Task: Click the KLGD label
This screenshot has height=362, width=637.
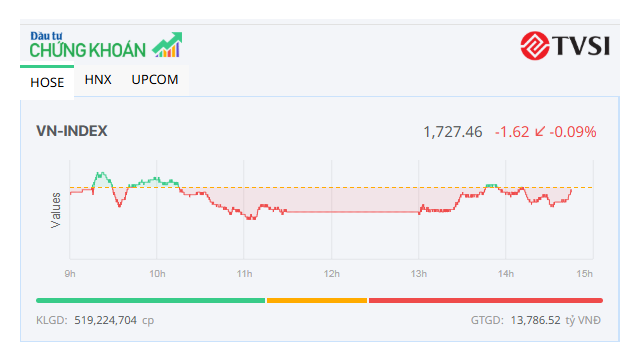Action: tap(52, 320)
